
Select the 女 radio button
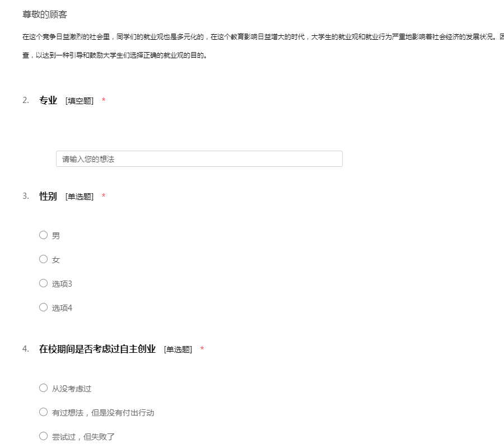tap(43, 259)
